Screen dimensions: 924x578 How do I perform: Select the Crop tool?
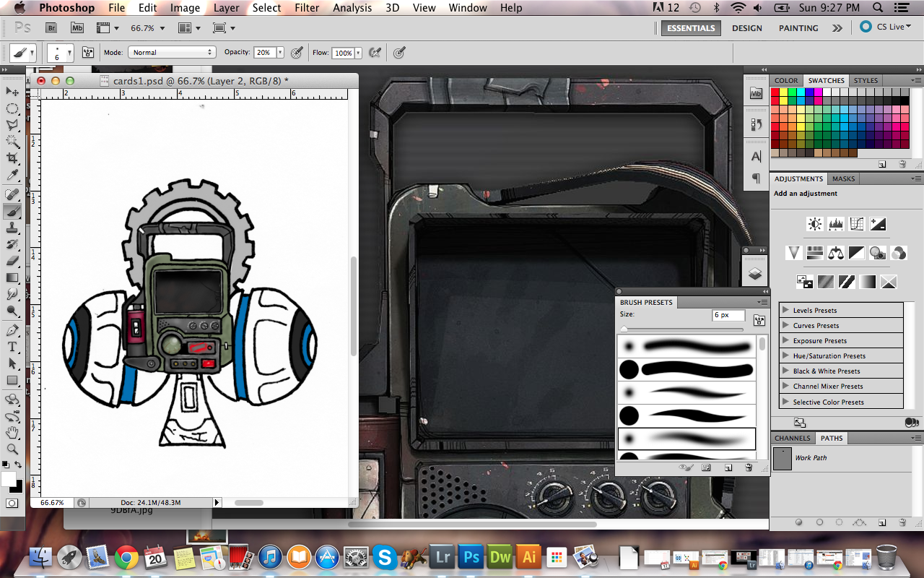(x=13, y=158)
